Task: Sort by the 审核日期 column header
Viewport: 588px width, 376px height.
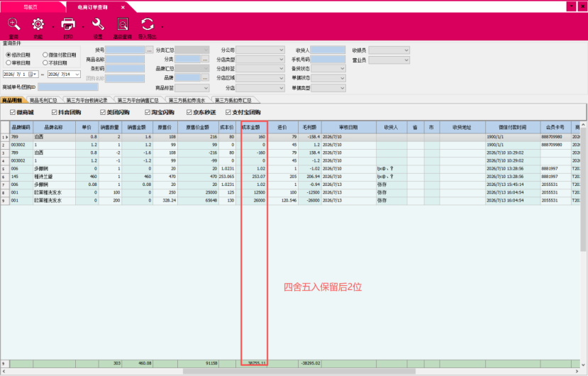Action: [x=349, y=127]
